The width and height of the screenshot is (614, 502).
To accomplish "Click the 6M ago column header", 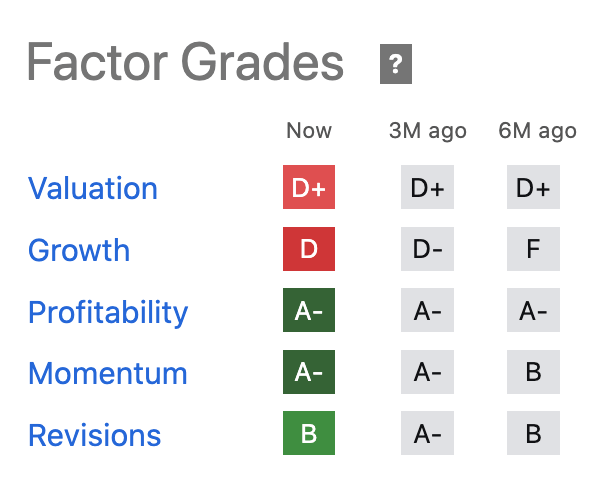I will (x=537, y=131).
